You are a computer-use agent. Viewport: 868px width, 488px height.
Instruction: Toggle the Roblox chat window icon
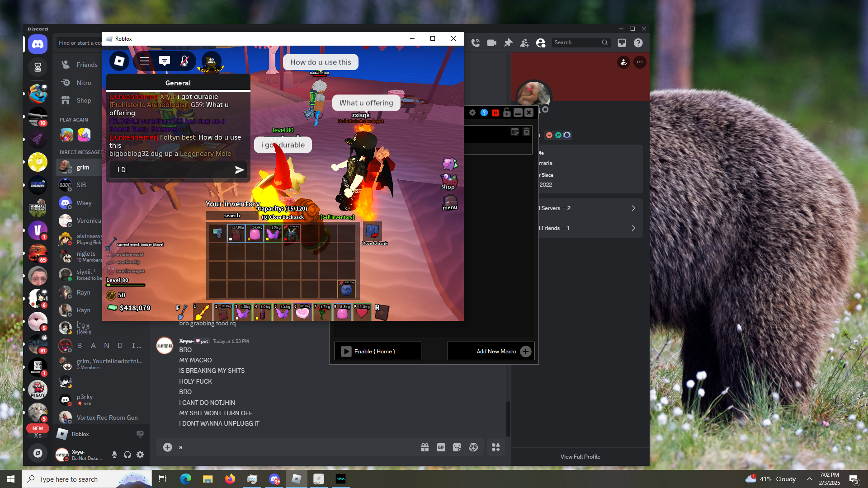click(165, 61)
